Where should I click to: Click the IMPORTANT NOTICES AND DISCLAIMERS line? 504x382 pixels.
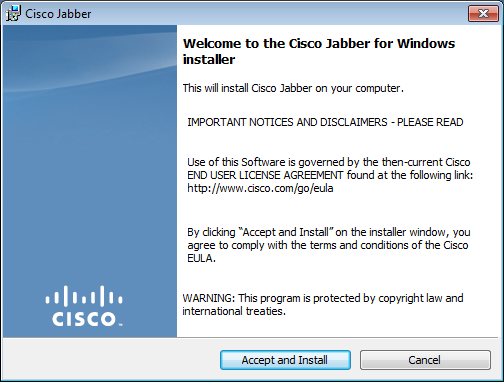tap(325, 122)
